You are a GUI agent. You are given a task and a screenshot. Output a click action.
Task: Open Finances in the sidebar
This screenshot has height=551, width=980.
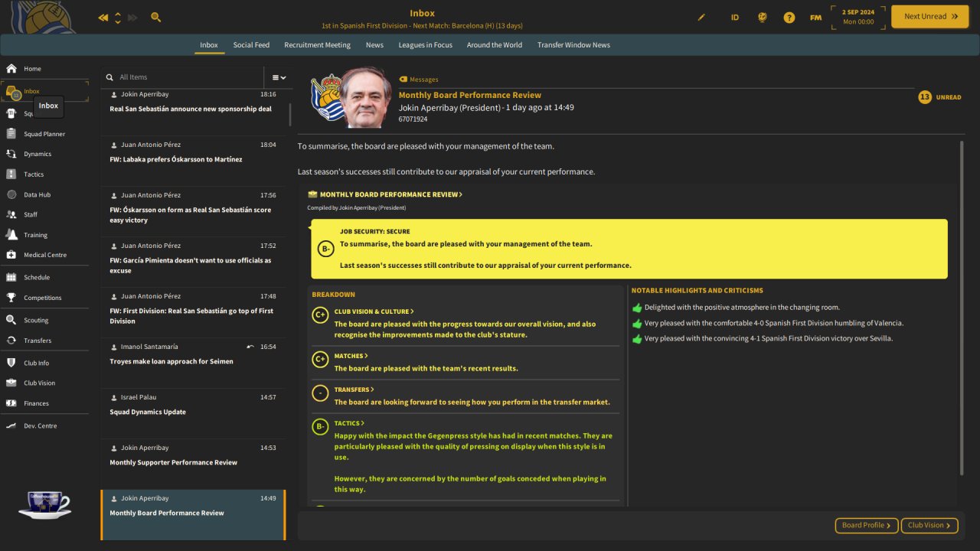point(44,403)
